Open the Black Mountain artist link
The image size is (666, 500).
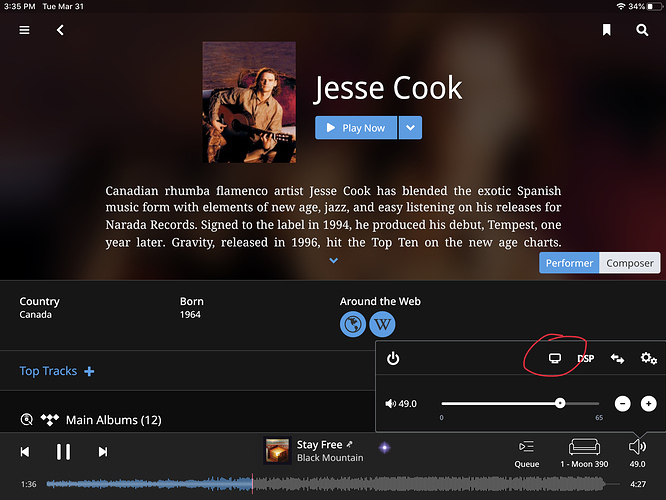[x=330, y=458]
